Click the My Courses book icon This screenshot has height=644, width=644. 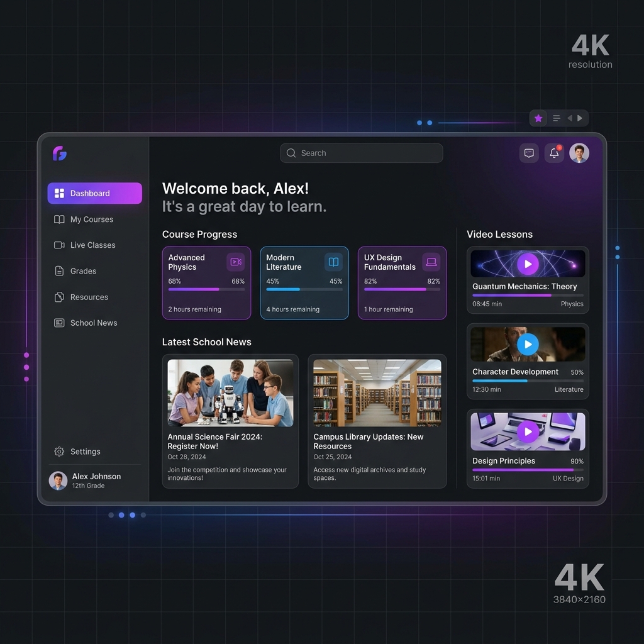59,219
